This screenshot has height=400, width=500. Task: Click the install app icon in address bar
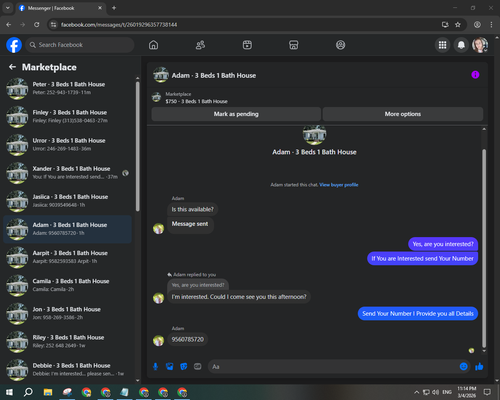point(445,25)
